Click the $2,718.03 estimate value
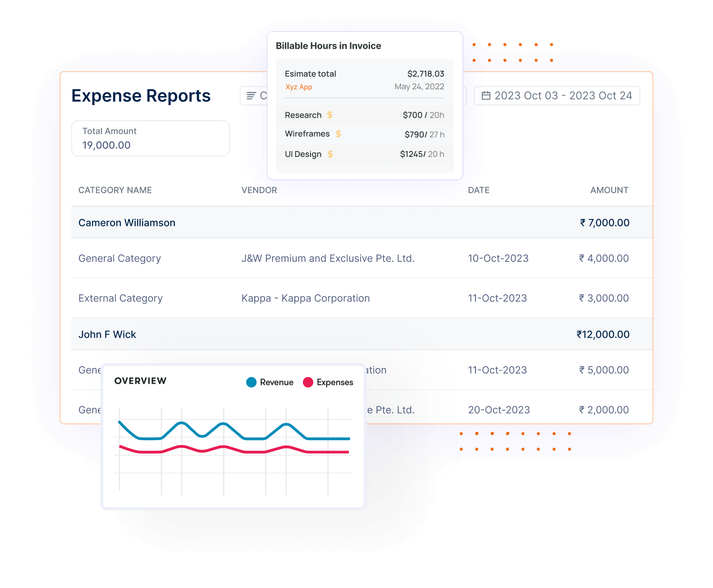 point(425,74)
